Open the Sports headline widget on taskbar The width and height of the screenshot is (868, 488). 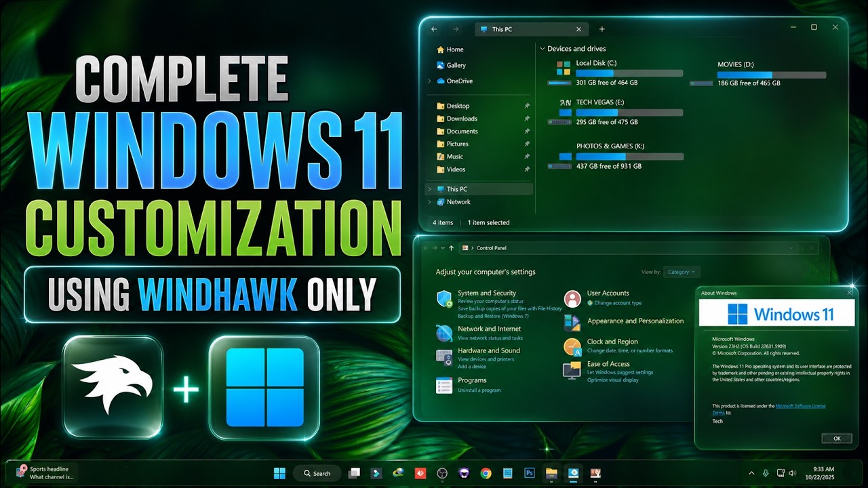[46, 472]
